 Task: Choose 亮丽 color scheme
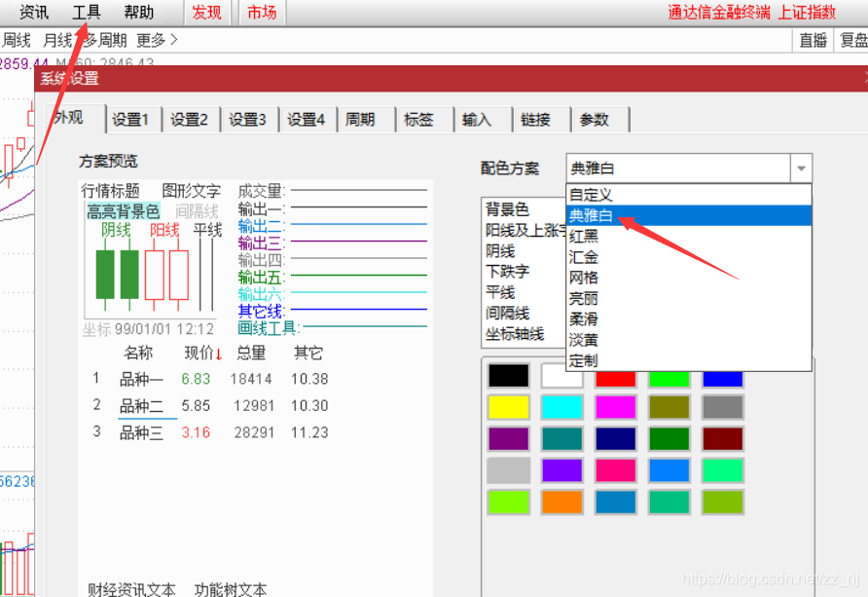click(x=689, y=299)
